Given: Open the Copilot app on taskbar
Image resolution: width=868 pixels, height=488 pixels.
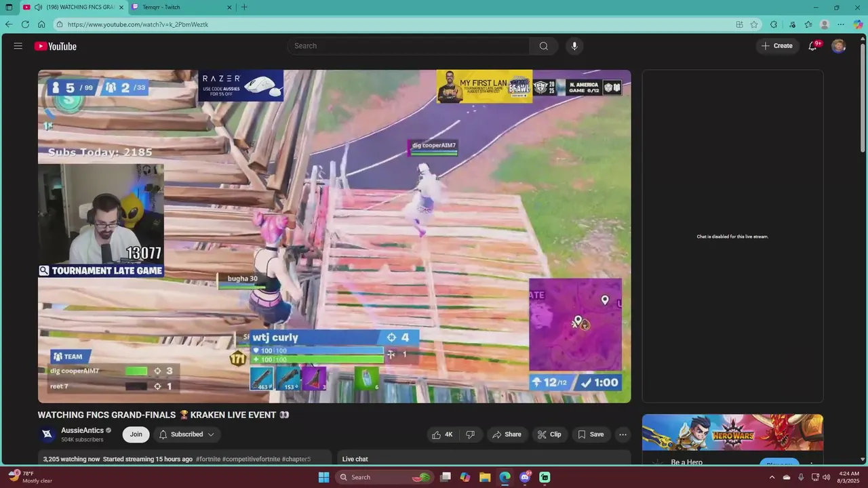Looking at the screenshot, I should [x=465, y=477].
